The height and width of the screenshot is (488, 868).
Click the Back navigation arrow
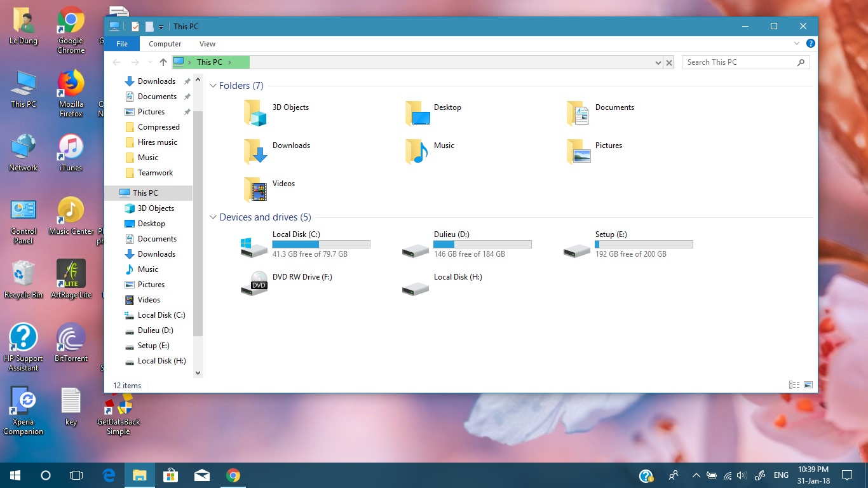pyautogui.click(x=116, y=62)
